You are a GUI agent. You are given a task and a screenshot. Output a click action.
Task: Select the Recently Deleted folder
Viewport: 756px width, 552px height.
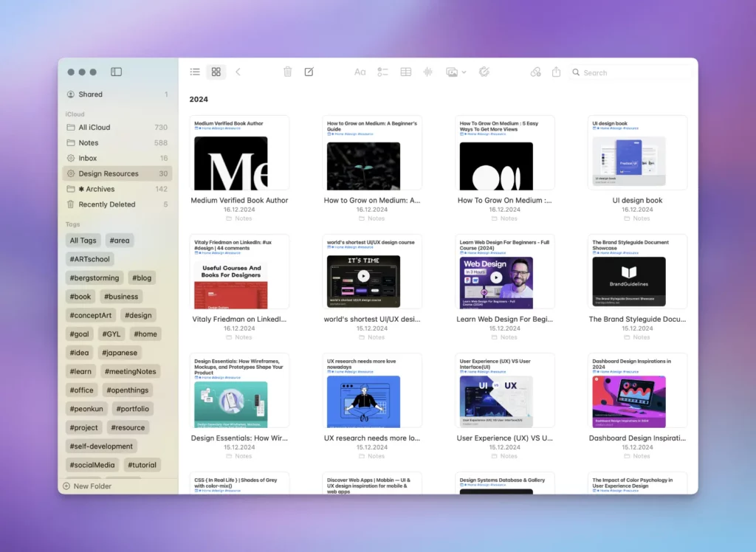pos(106,204)
